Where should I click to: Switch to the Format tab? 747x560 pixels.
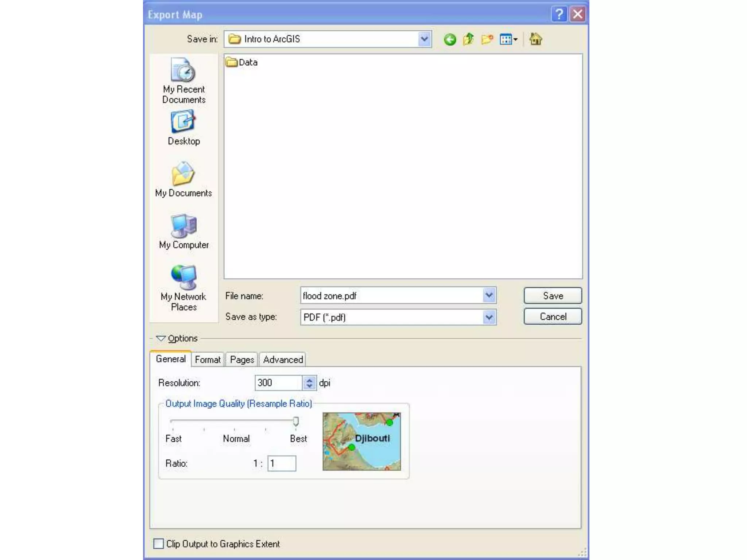pos(208,360)
